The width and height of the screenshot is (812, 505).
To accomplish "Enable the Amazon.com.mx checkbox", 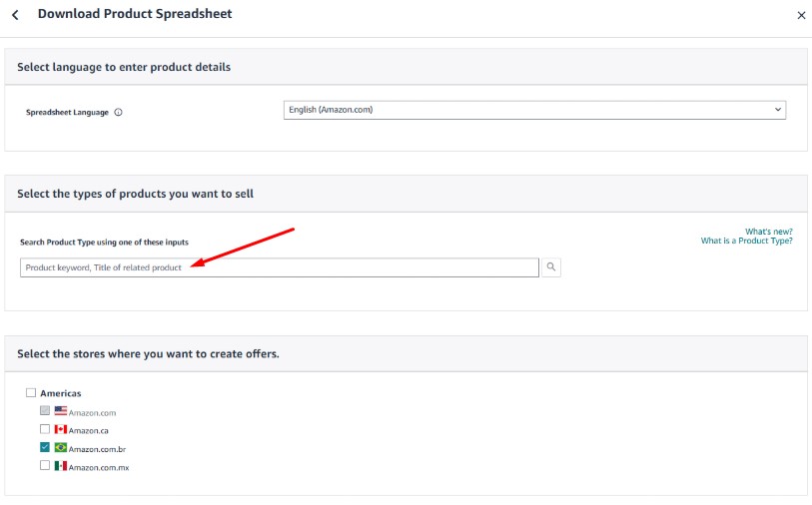I will (45, 465).
